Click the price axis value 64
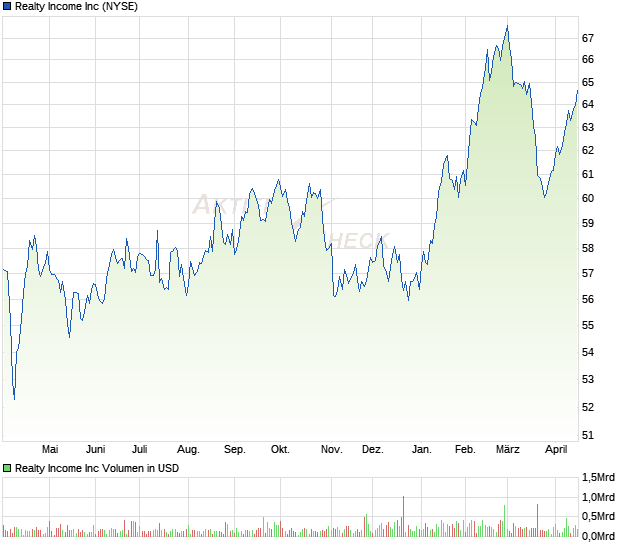The image size is (620, 546). tap(588, 104)
